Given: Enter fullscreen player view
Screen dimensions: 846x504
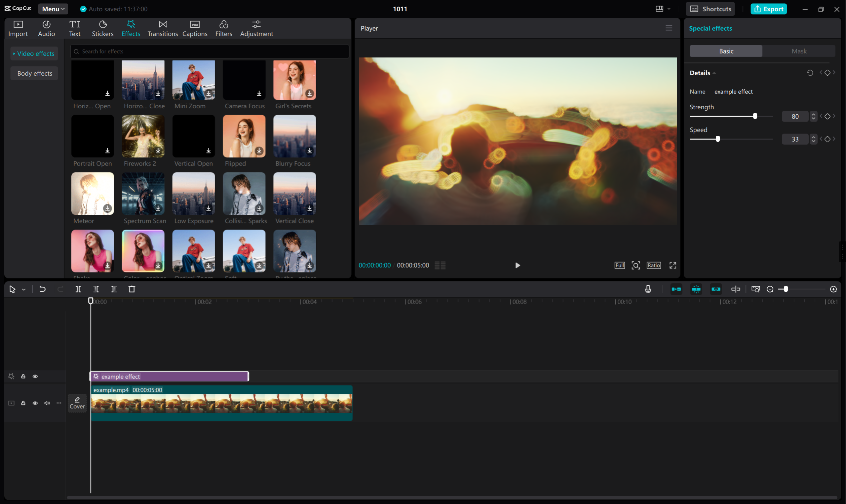Looking at the screenshot, I should 673,265.
